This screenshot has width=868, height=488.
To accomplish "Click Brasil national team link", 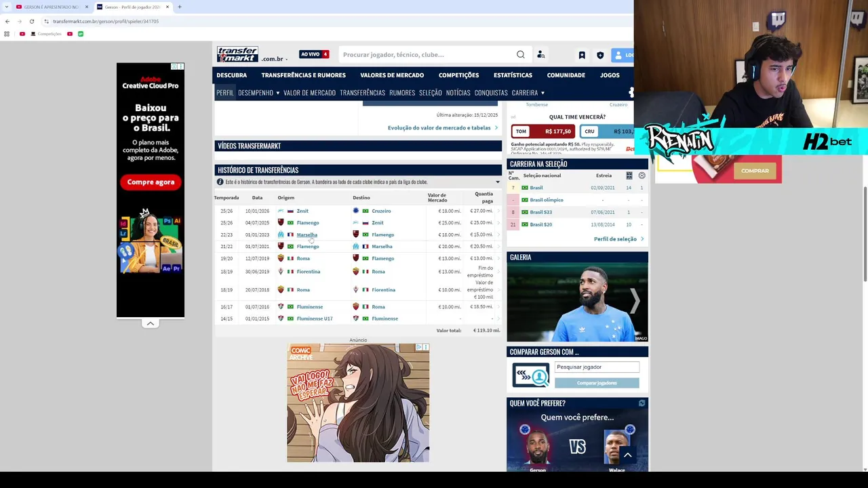I will coord(536,188).
